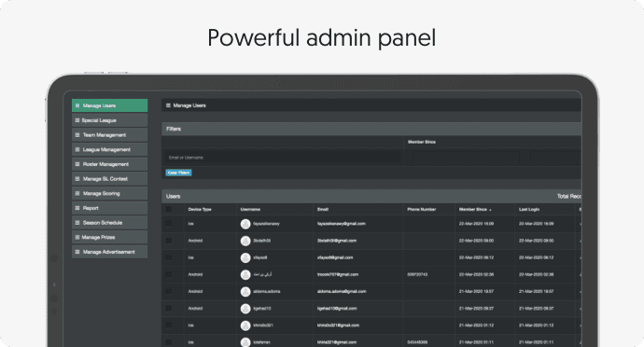Image resolution: width=644 pixels, height=347 pixels.
Task: Tick checkbox for the 21-Mar-2020 19:57 row
Action: pyautogui.click(x=168, y=291)
